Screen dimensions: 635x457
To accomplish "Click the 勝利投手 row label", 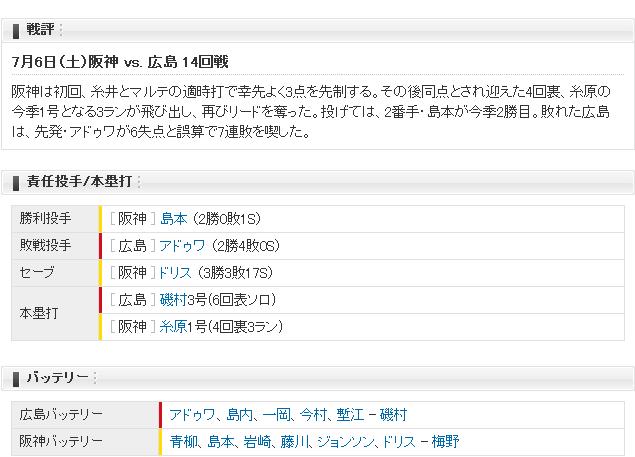I will [45, 219].
